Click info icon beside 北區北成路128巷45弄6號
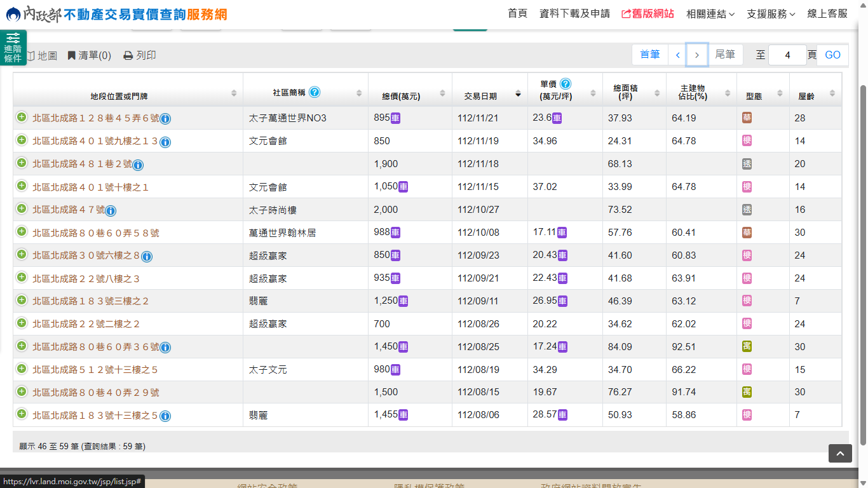Viewport: 868px width, 488px height. (x=165, y=119)
